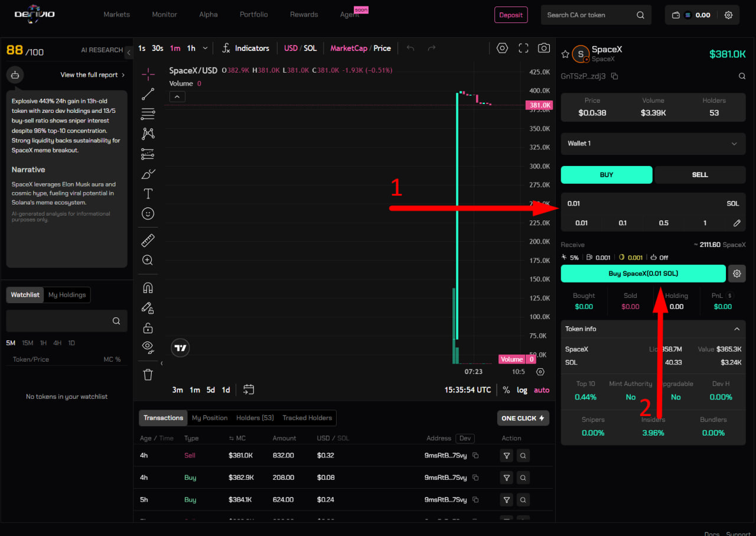
Task: Open trade settings gear beside Buy SpaceX
Action: [x=737, y=274]
